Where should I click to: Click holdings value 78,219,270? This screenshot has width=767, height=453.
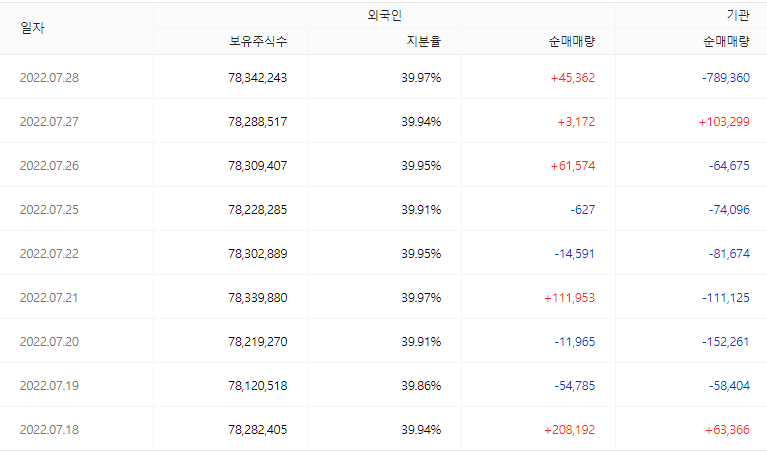tap(258, 342)
